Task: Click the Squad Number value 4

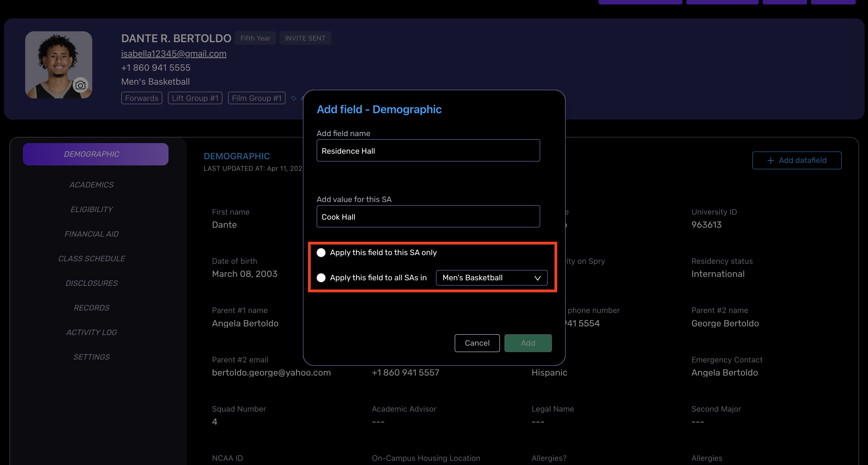Action: click(x=215, y=422)
